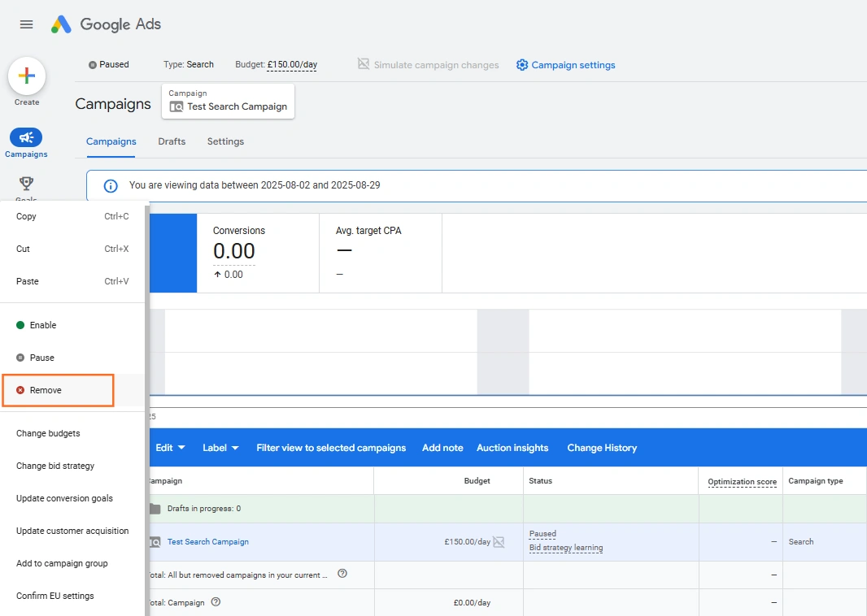Select Change bid strategy menu entry

click(x=72, y=466)
